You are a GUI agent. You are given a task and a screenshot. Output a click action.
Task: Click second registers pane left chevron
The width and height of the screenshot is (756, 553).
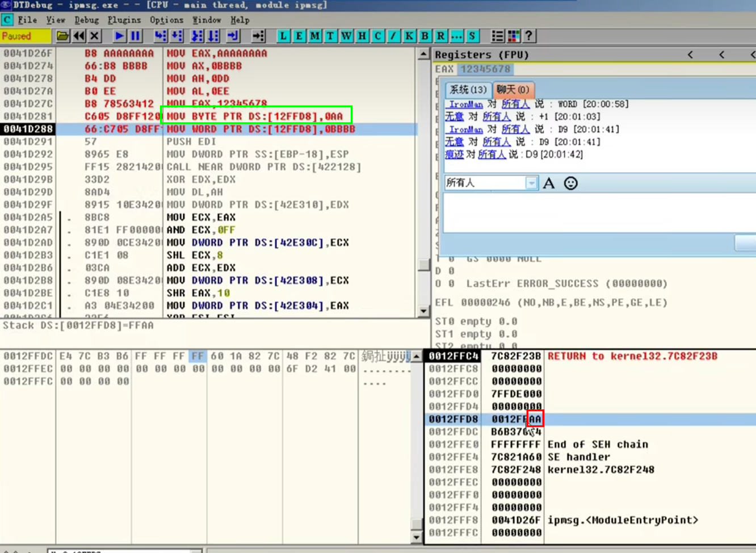tap(721, 55)
